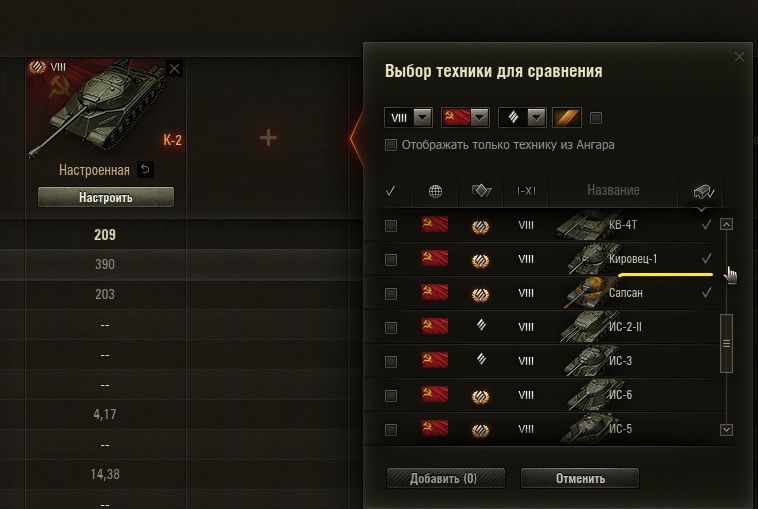
Task: Click the Отменить button
Action: pos(580,478)
